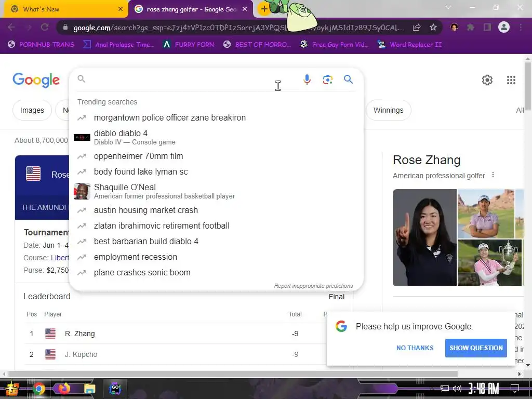The image size is (532, 399).
Task: Click the Rose Zhang knowledge panel title
Action: point(427,160)
